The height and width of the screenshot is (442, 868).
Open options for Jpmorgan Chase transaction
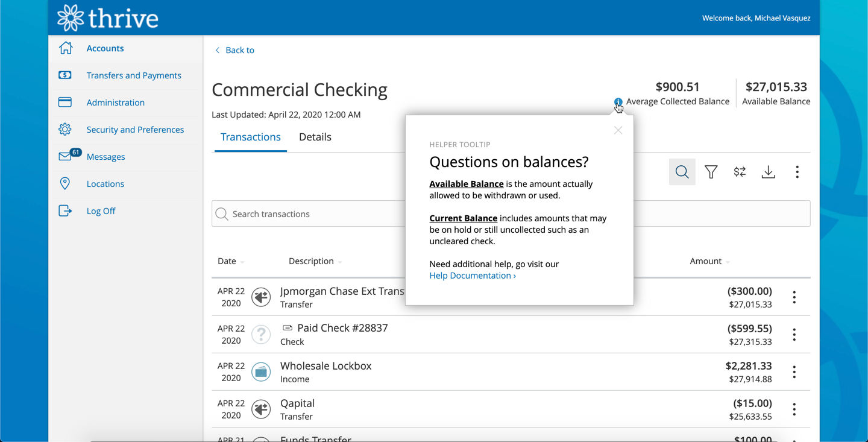coord(794,297)
